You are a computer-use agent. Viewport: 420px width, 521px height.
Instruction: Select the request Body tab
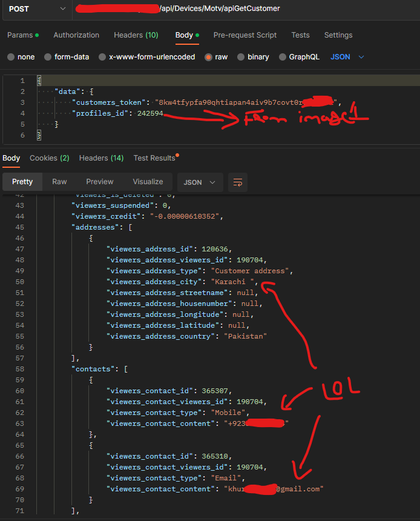click(x=187, y=35)
